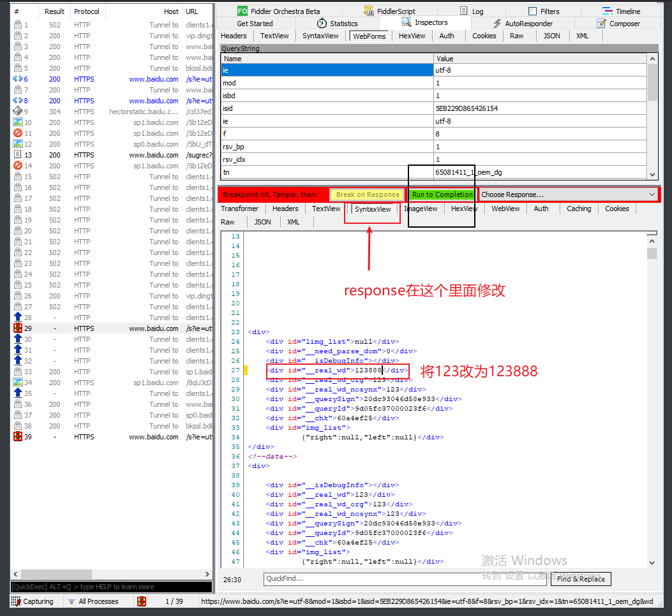The image size is (672, 616).
Task: Click session list scroll left arrow
Action: point(15,574)
